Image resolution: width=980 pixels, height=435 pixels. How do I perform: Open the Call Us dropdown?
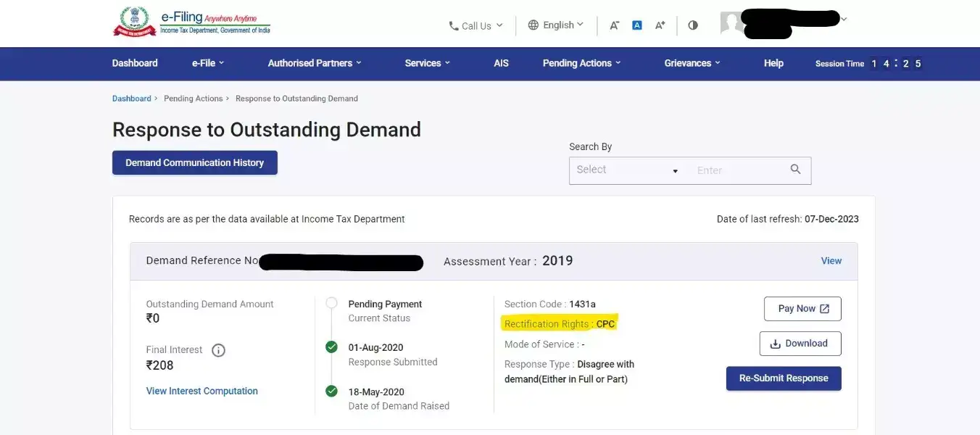pos(476,25)
